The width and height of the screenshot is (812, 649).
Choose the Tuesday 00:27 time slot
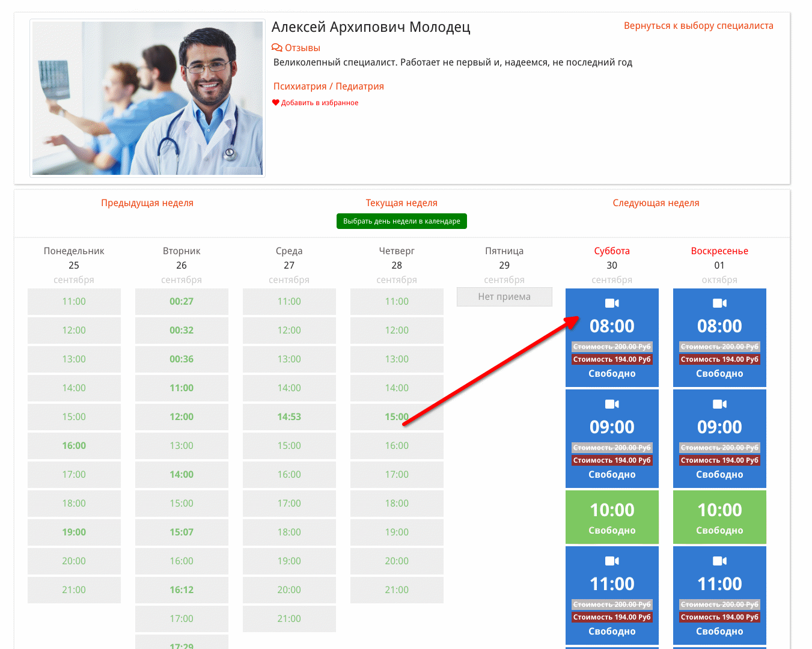[182, 302]
